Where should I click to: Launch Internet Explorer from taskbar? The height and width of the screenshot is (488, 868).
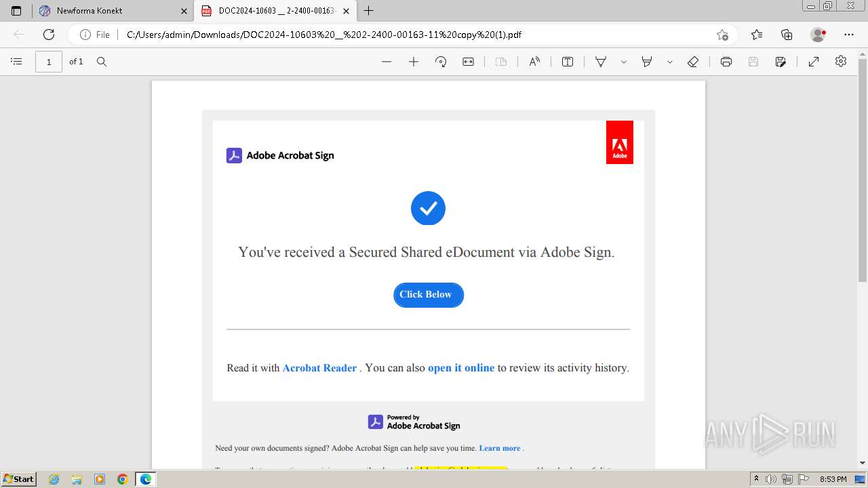coord(54,479)
